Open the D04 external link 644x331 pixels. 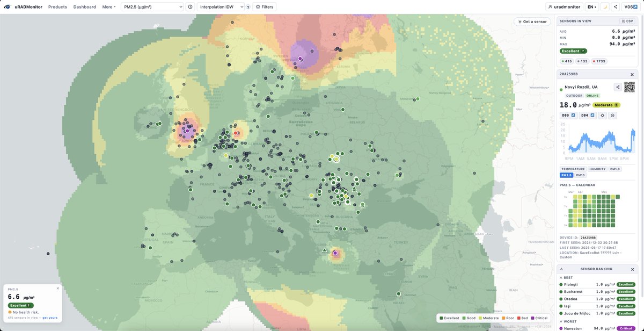click(588, 115)
